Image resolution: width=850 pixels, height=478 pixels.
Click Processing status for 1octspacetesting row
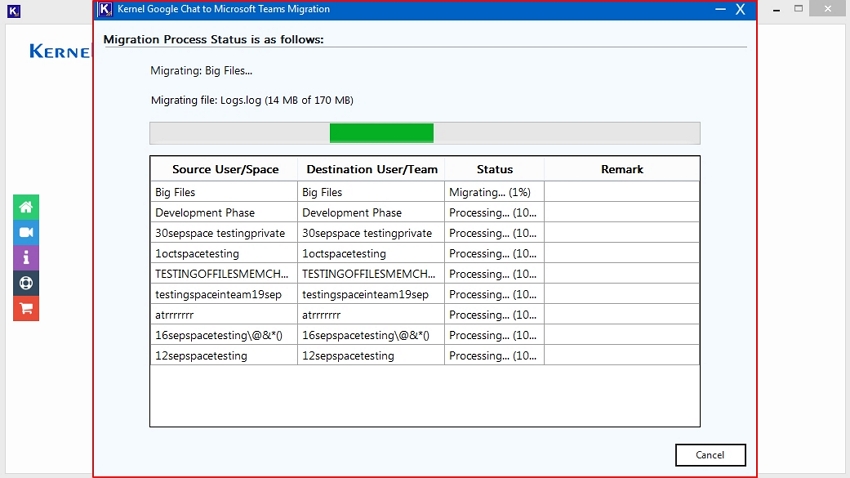pyautogui.click(x=494, y=254)
